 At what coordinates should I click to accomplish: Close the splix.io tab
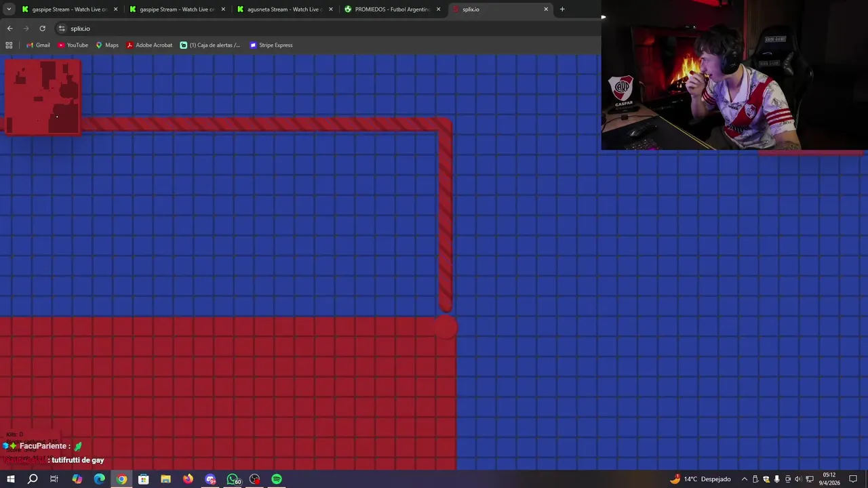tap(546, 9)
